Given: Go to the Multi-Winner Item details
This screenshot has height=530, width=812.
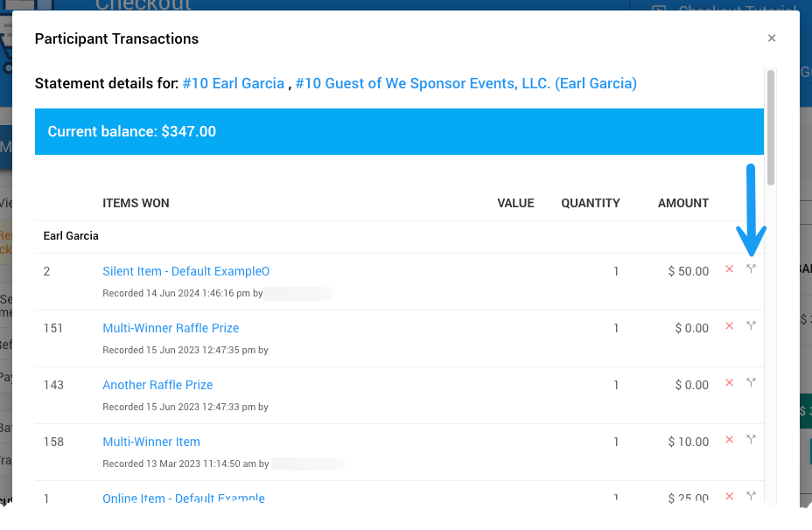Looking at the screenshot, I should click(x=151, y=442).
